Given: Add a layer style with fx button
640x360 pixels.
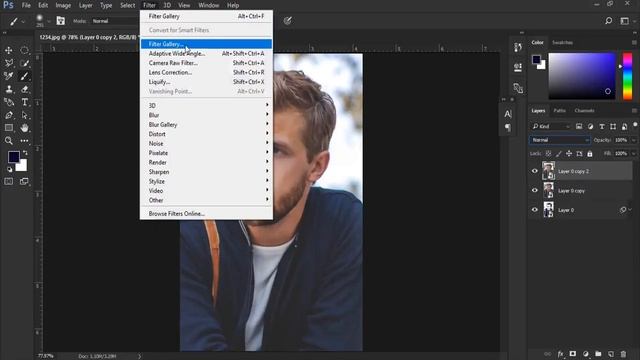Looking at the screenshot, I should point(560,354).
